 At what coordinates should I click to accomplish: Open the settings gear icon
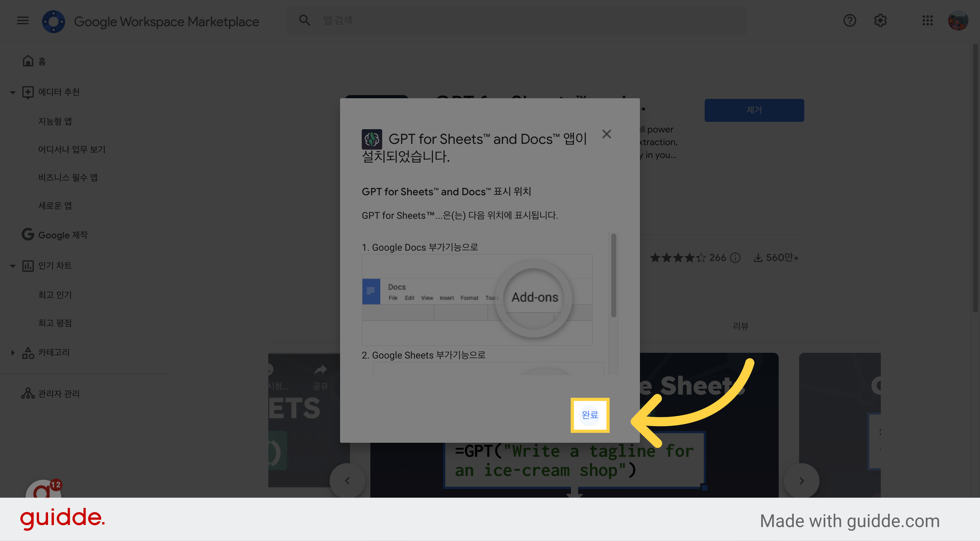coord(880,20)
